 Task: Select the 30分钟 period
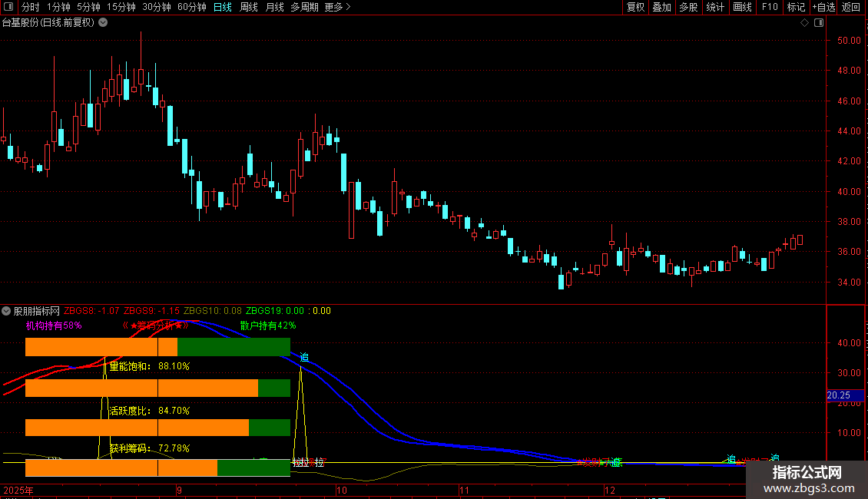[157, 7]
